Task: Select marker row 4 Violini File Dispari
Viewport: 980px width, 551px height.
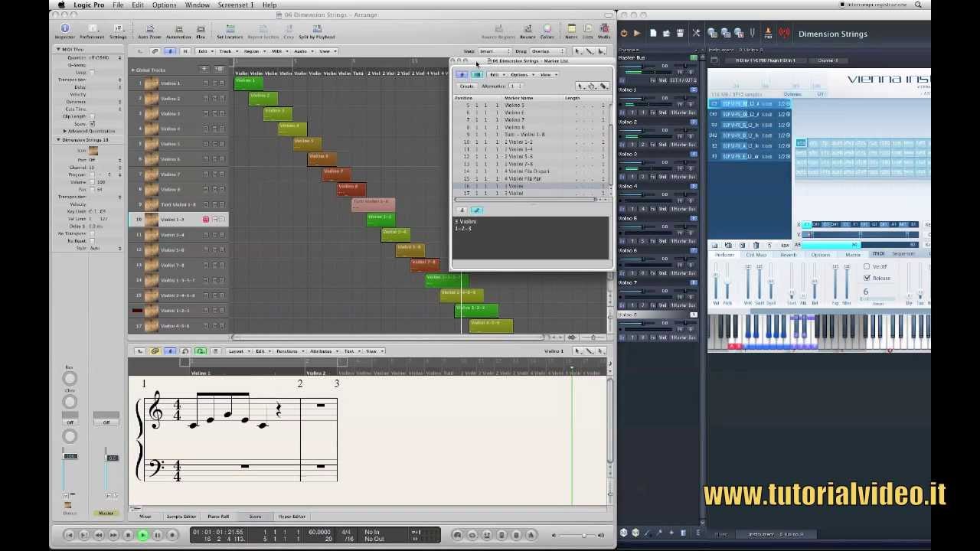Action: (533, 171)
